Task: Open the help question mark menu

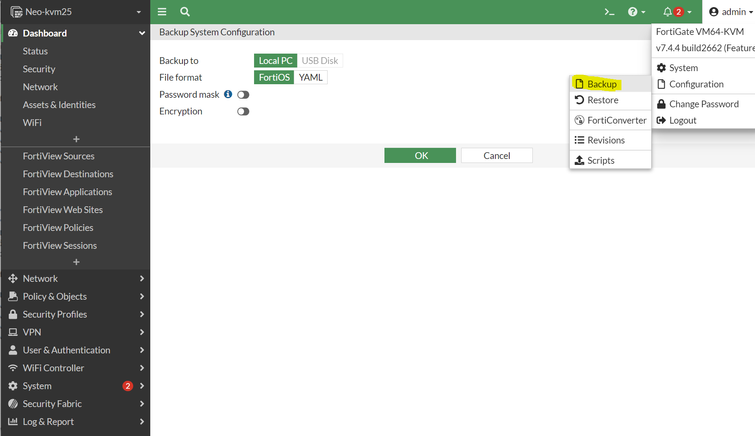Action: (x=636, y=12)
